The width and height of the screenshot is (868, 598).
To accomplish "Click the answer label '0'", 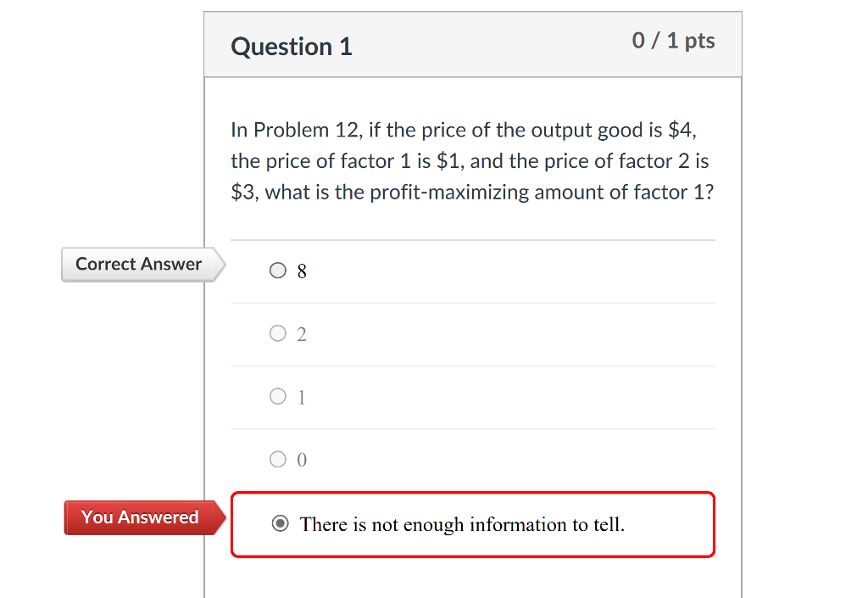I will (303, 459).
